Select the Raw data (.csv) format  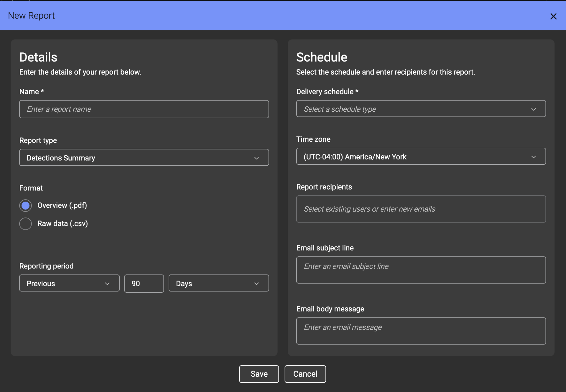[x=26, y=224]
